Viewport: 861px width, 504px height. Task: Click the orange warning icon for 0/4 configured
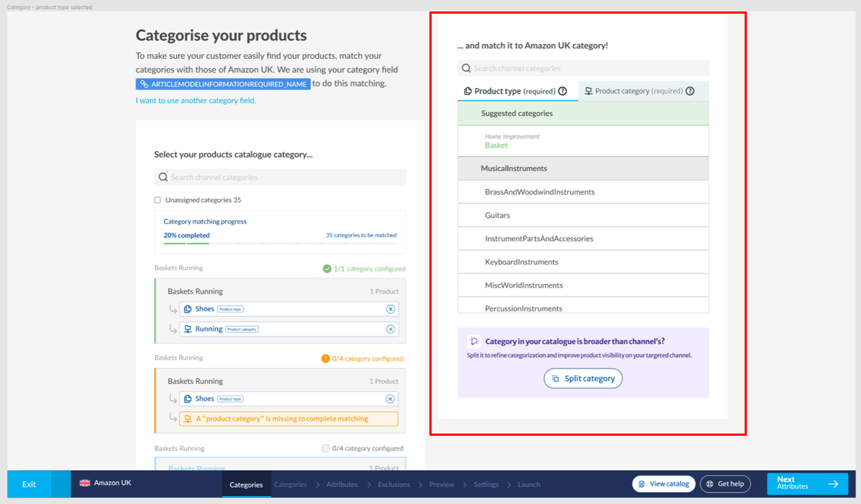(x=326, y=359)
